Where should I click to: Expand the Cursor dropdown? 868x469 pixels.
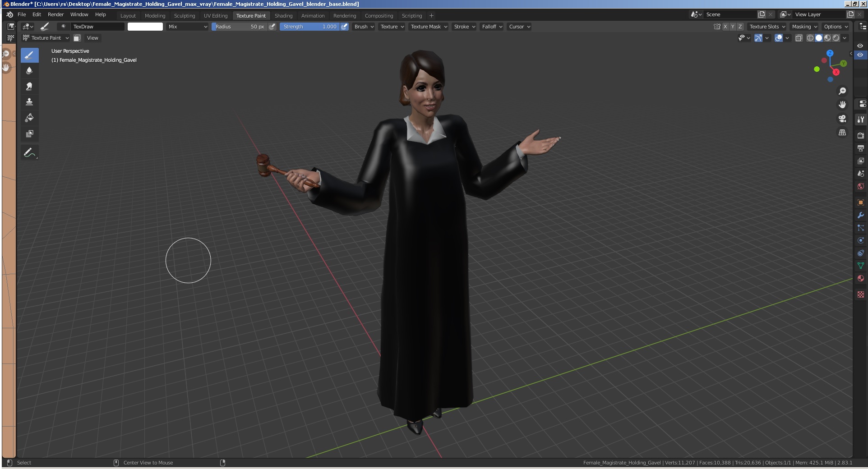[519, 27]
